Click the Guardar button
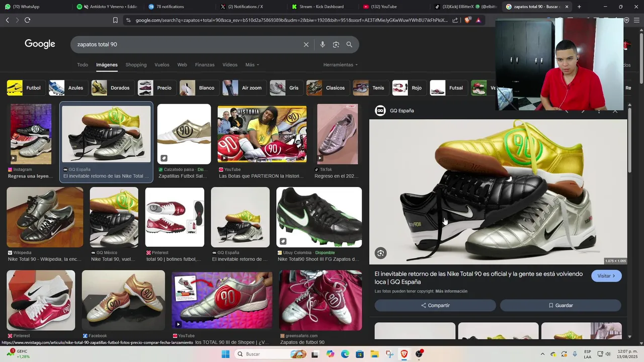Viewport: 644px width, 362px height. 560,305
